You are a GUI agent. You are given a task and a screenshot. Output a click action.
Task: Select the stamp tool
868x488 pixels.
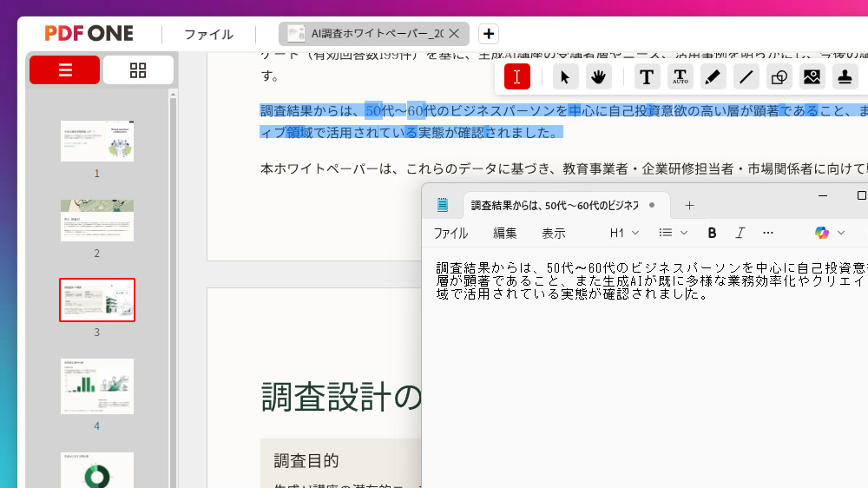point(845,76)
